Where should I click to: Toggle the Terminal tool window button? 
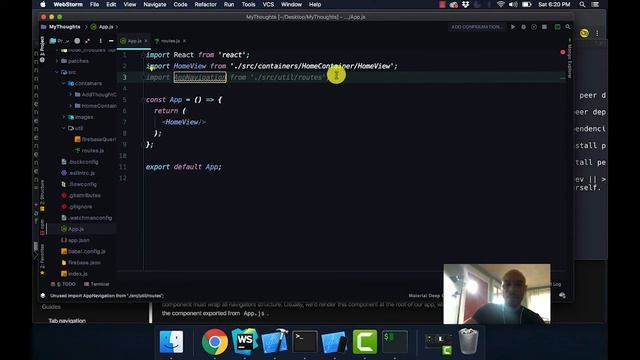97,284
